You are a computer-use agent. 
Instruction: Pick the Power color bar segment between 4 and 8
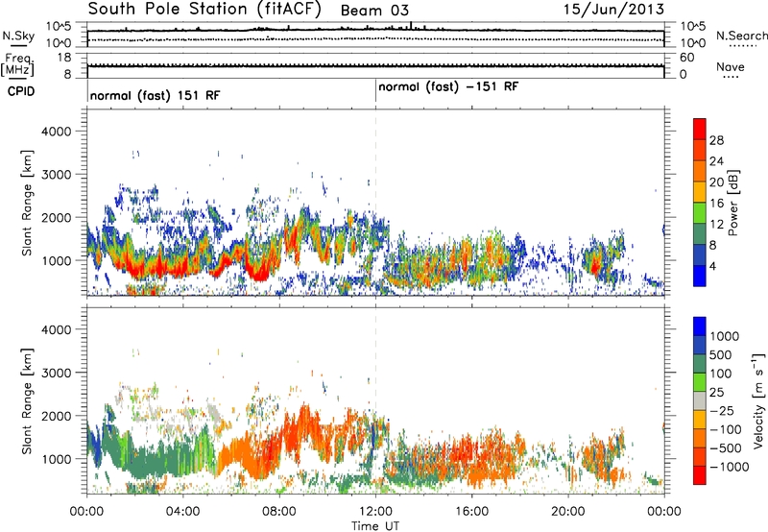pos(700,255)
